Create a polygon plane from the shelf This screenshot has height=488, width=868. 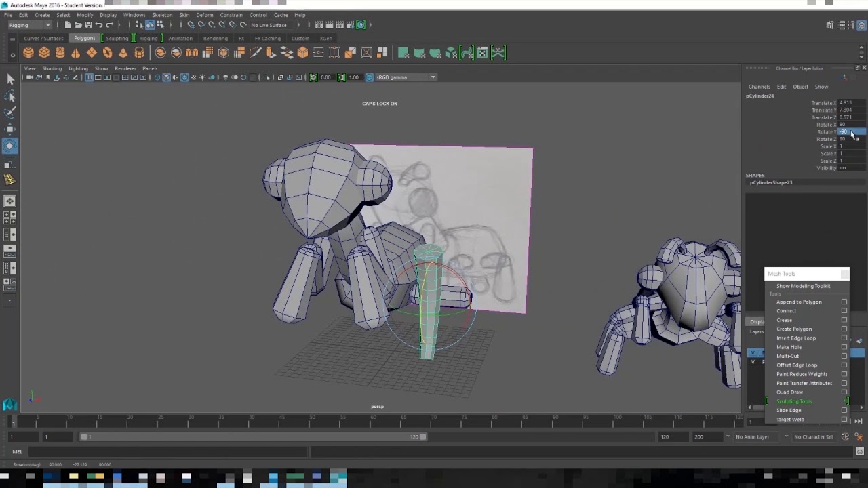[92, 53]
